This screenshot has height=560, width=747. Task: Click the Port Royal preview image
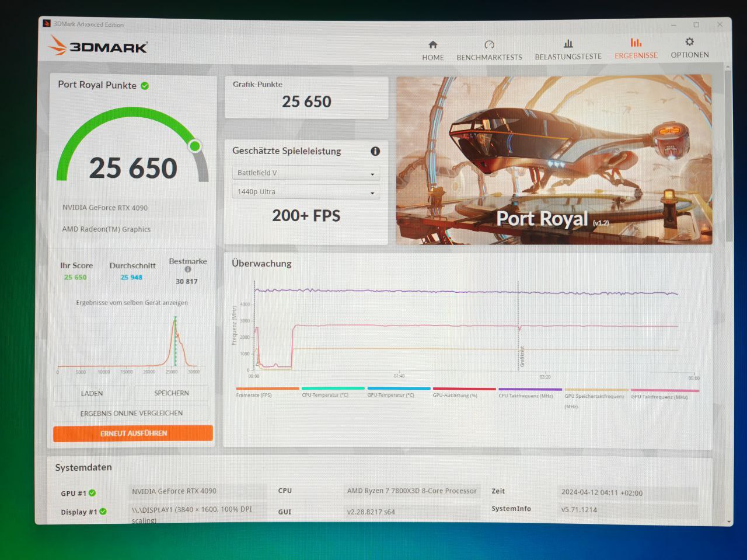[554, 160]
